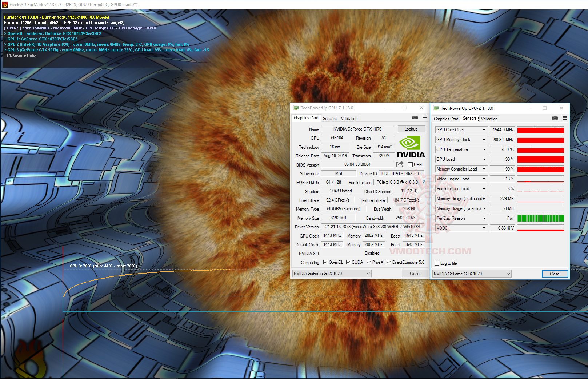Viewport: 588px width, 379px height.
Task: Click the Lookup button
Action: click(x=411, y=129)
